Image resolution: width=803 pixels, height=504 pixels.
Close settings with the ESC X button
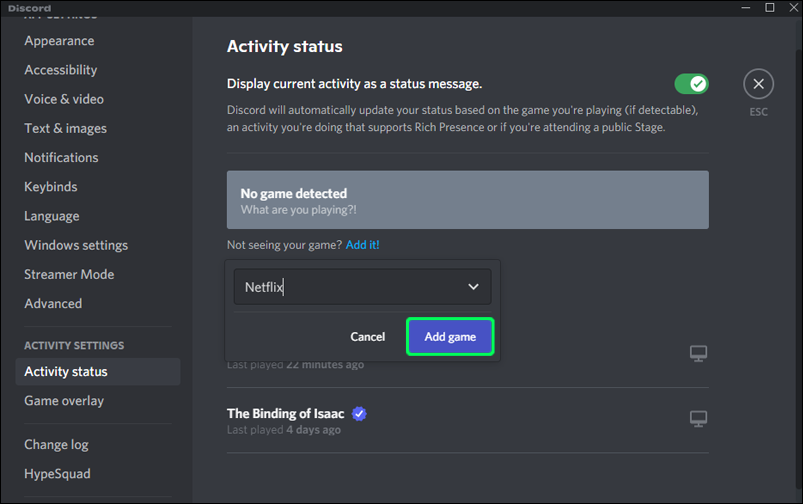tap(758, 84)
